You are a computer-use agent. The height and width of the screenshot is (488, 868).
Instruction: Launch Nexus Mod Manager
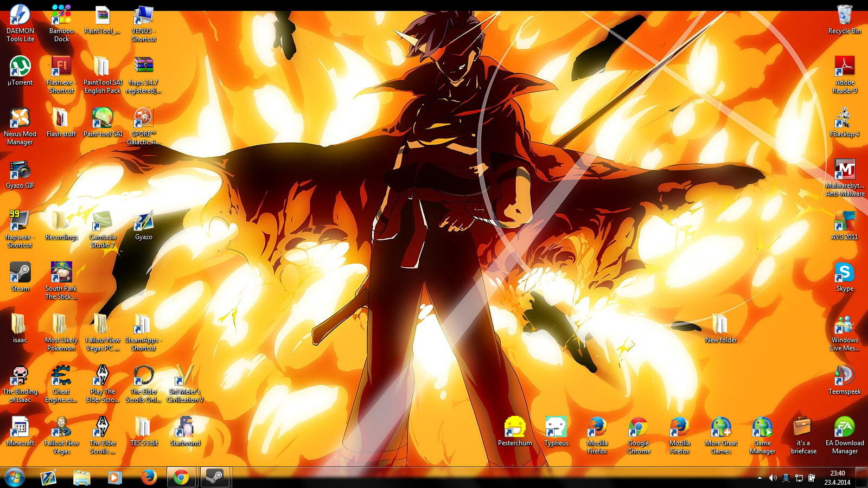point(20,127)
